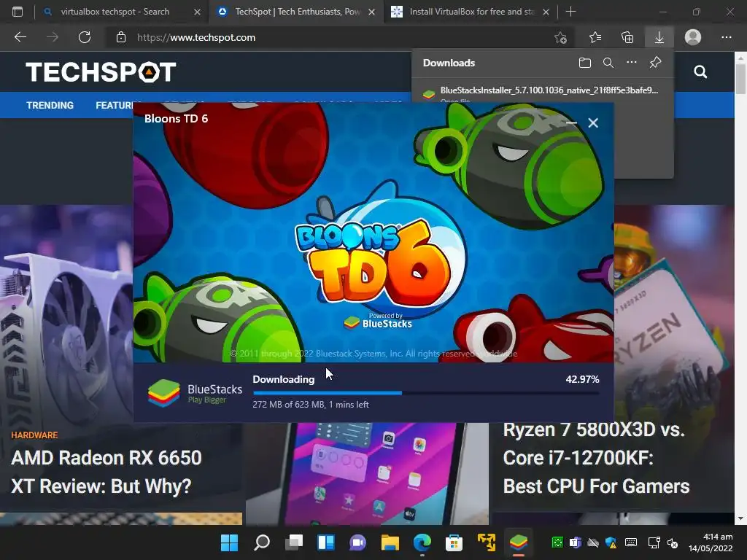
Task: Open Ryzen 7 5800X3D vs Core i7 article
Action: 596,458
